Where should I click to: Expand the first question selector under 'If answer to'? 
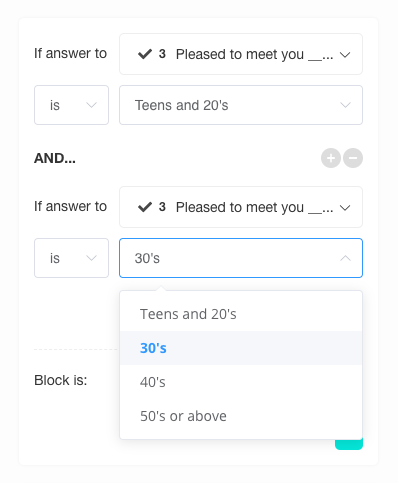click(x=241, y=54)
